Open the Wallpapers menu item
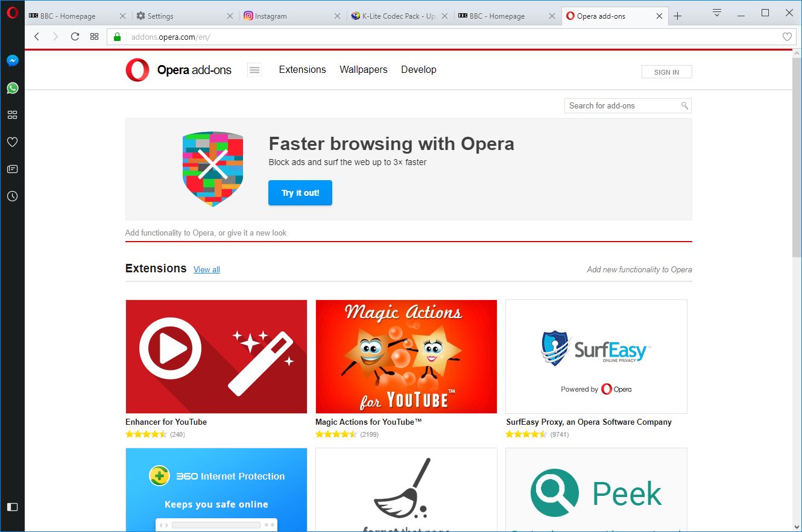 point(364,70)
